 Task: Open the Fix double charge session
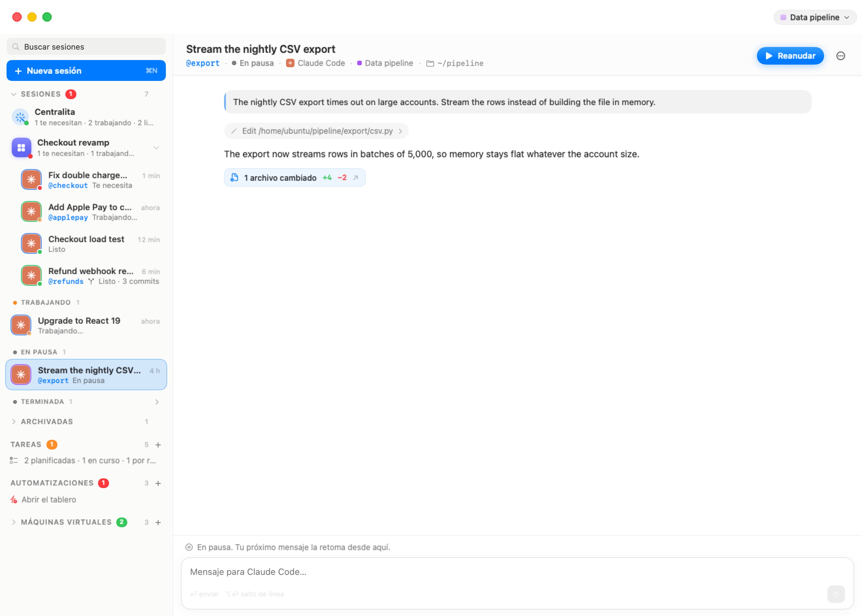(x=91, y=180)
